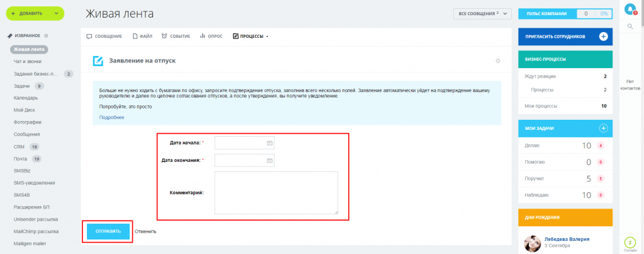Click in the Комментарий text area
The height and width of the screenshot is (254, 644).
(276, 193)
